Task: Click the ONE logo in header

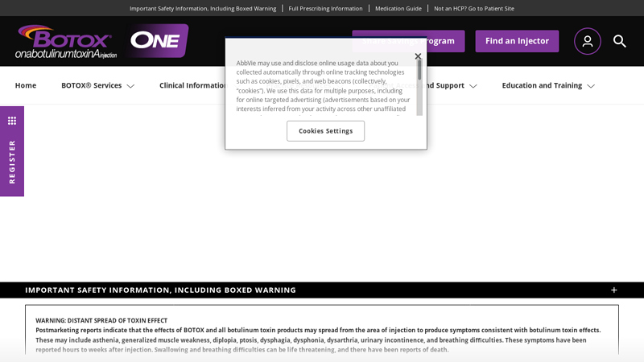Action: coord(159,41)
